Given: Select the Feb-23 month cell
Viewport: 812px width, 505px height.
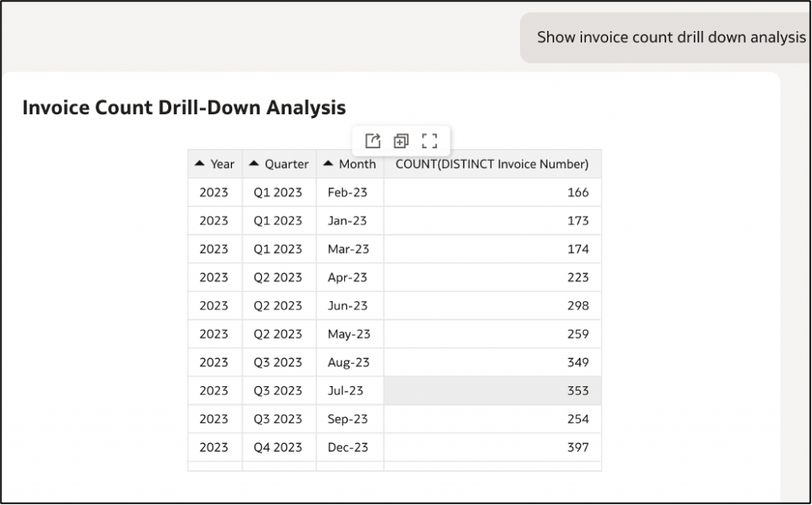Looking at the screenshot, I should (349, 193).
